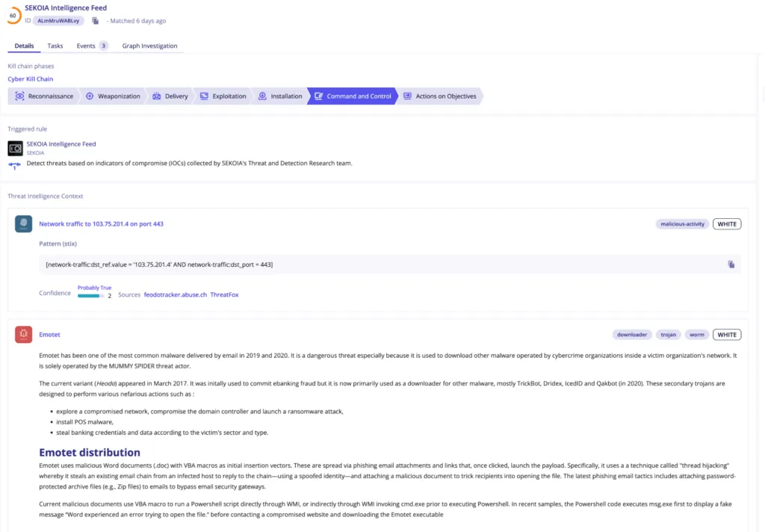The height and width of the screenshot is (532, 765).
Task: Select the Command and Control phase
Action: [x=353, y=96]
